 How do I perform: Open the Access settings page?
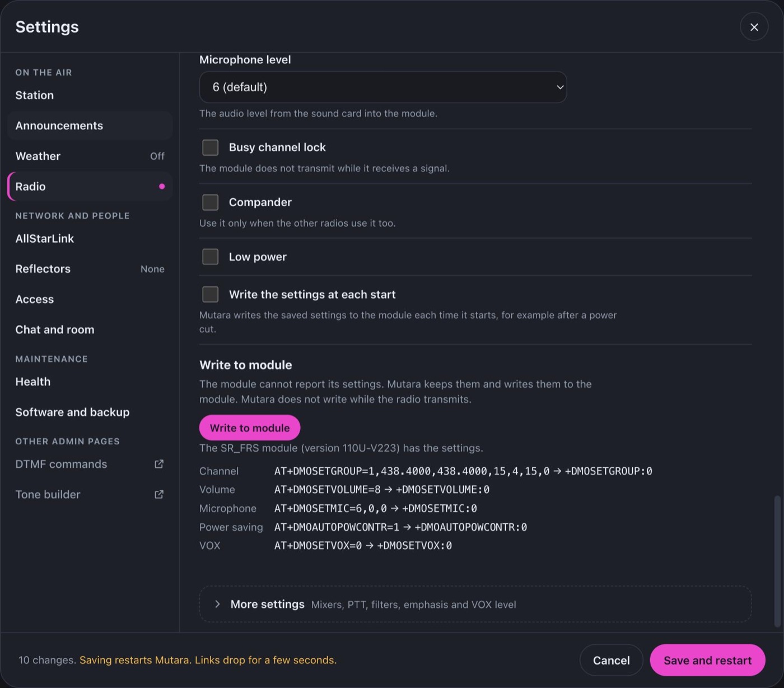click(90, 299)
